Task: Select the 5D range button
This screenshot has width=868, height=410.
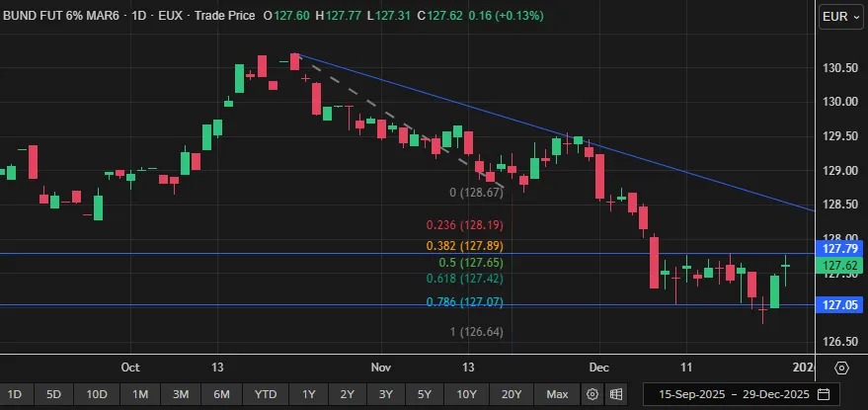Action: pyautogui.click(x=53, y=394)
